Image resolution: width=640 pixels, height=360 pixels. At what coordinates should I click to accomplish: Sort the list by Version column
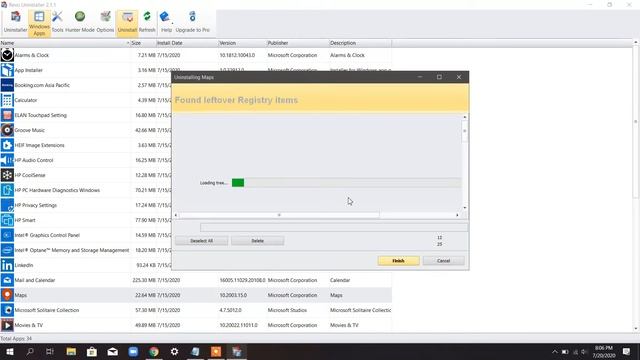(x=242, y=43)
